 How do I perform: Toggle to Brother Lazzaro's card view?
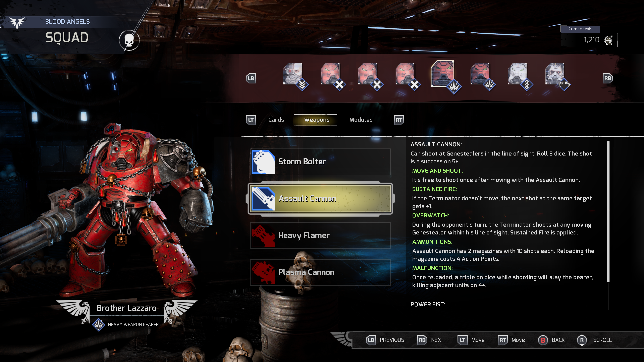click(276, 119)
